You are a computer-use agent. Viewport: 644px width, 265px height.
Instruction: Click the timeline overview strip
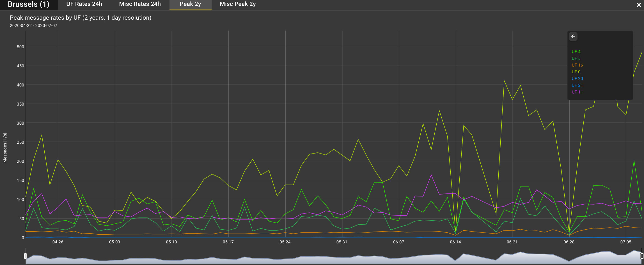tap(323, 257)
